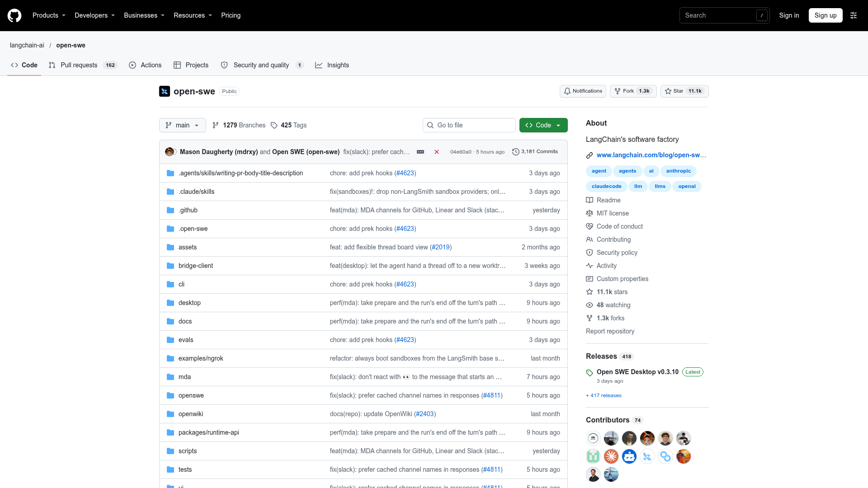Switch to the Actions tab
Viewport: 868px width, 488px height.
[145, 65]
